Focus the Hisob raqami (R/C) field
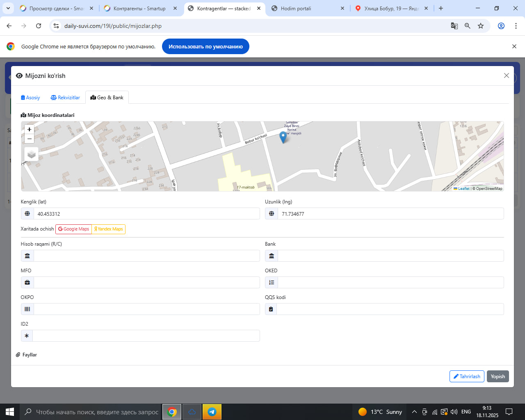Screen dimensions: 525x420 146,256
